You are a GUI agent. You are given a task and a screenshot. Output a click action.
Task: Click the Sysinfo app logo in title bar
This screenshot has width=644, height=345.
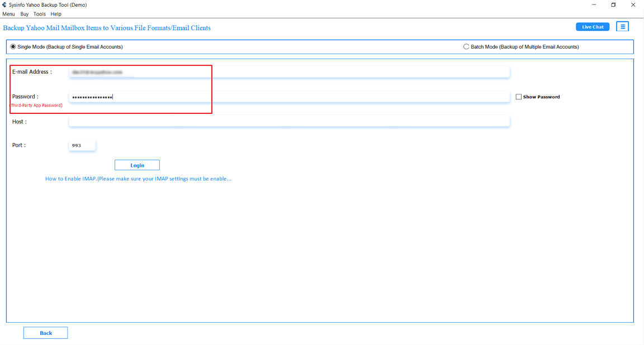click(4, 5)
